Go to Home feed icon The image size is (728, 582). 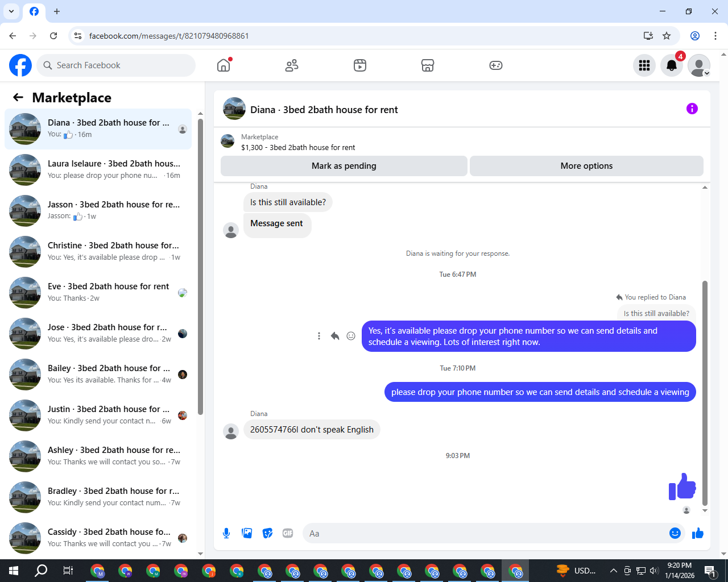click(x=224, y=65)
